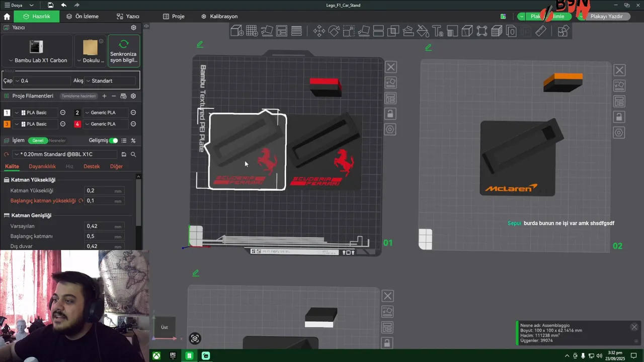Select the Text shape tool
644x362 pixels.
pyautogui.click(x=438, y=31)
